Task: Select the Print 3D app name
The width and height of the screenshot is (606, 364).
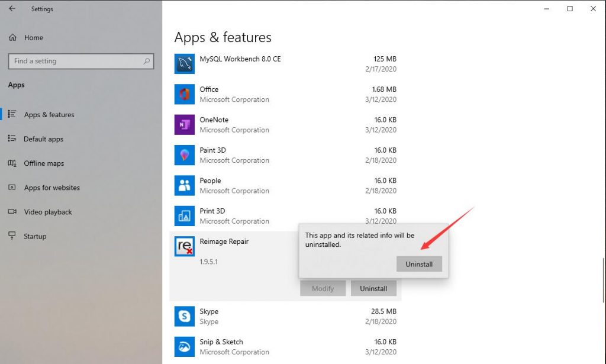Action: pos(212,211)
